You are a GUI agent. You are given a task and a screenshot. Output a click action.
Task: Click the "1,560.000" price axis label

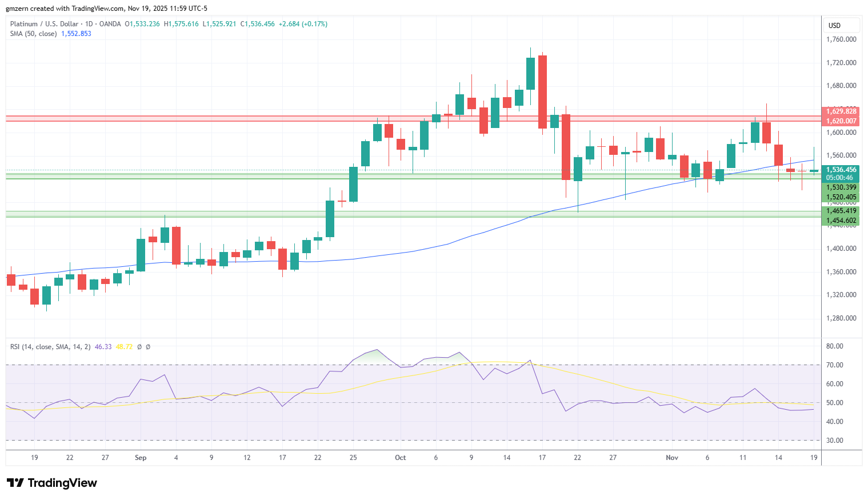coord(841,155)
